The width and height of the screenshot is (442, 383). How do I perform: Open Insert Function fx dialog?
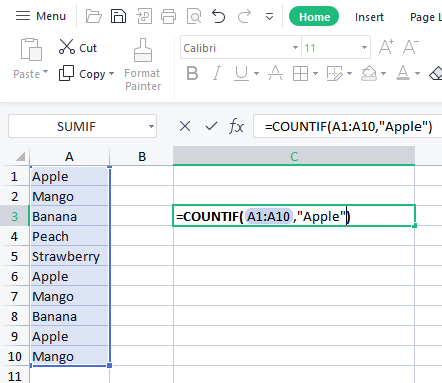pos(236,126)
